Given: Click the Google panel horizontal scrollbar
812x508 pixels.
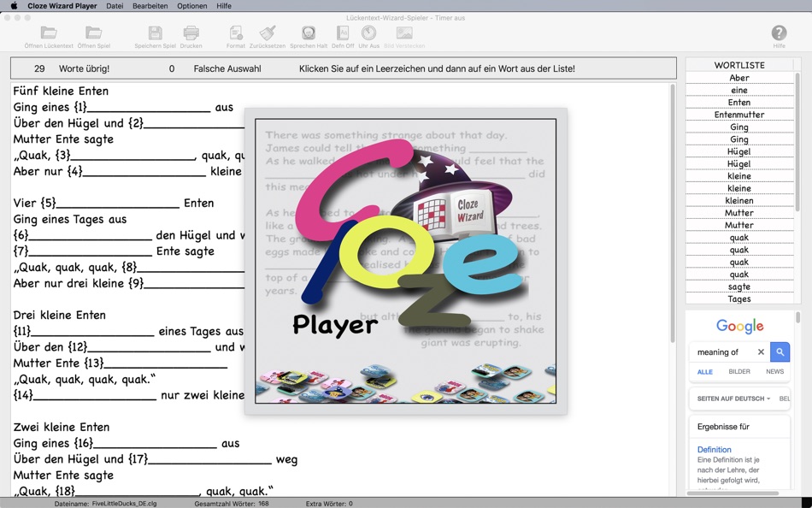Looking at the screenshot, I should coord(733,493).
